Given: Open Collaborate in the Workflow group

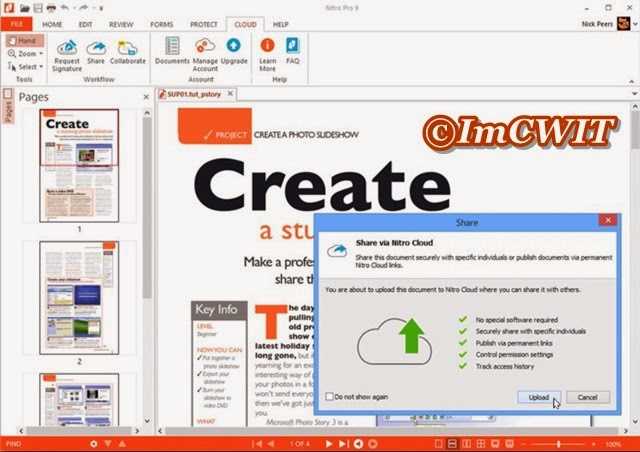Looking at the screenshot, I should click(x=128, y=52).
